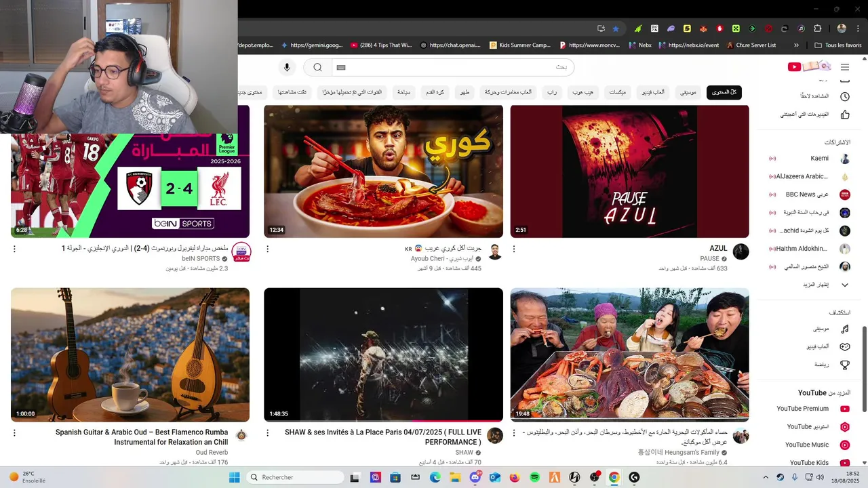Click PAUSE channel avatar
The height and width of the screenshot is (488, 868).
[x=741, y=252]
